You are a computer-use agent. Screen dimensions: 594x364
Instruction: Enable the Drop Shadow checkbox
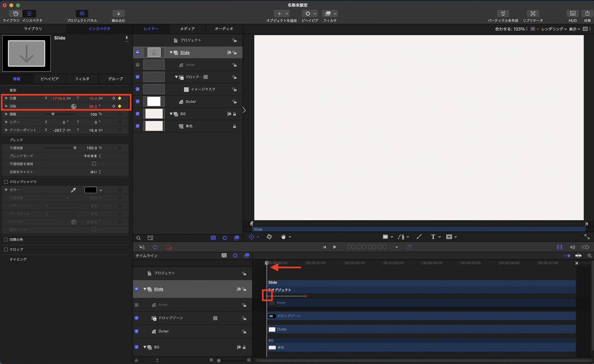[x=6, y=182]
